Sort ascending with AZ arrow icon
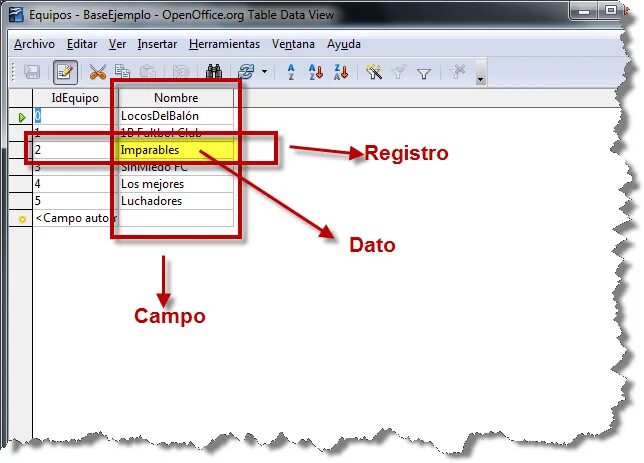 [316, 72]
